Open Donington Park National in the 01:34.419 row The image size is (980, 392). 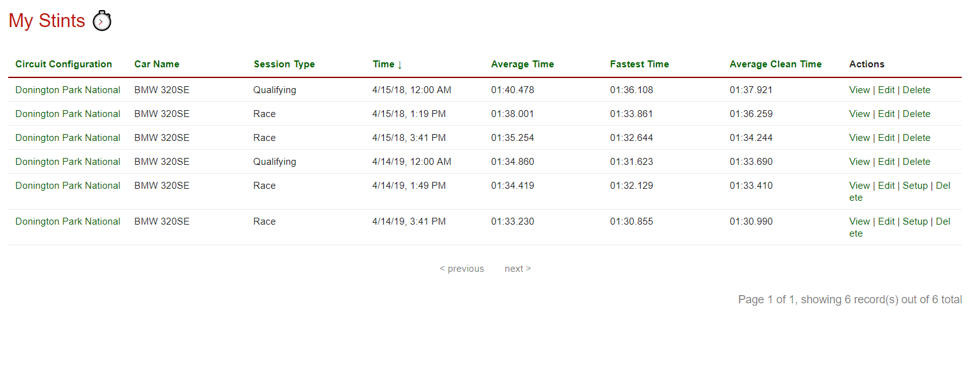coord(68,186)
